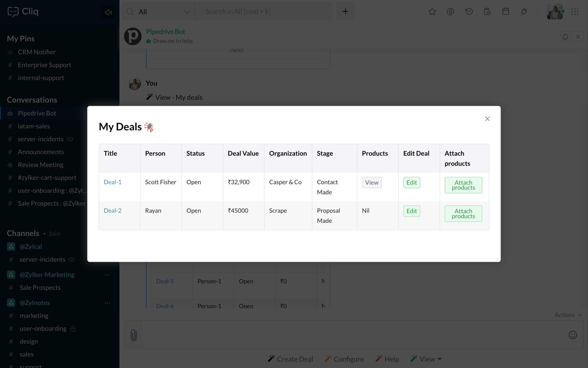Click Edit button for Deal-1
This screenshot has height=368, width=588.
tap(412, 183)
